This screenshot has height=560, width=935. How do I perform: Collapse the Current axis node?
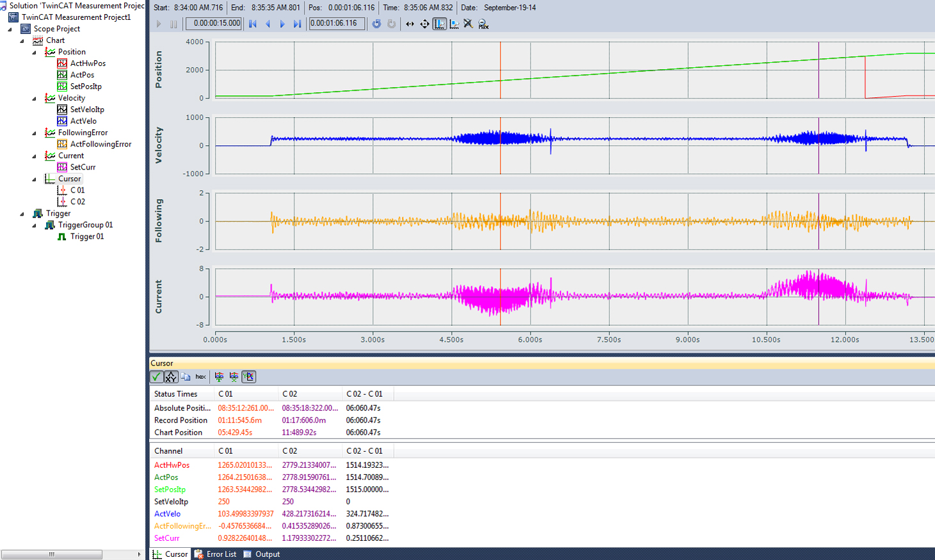tap(34, 156)
